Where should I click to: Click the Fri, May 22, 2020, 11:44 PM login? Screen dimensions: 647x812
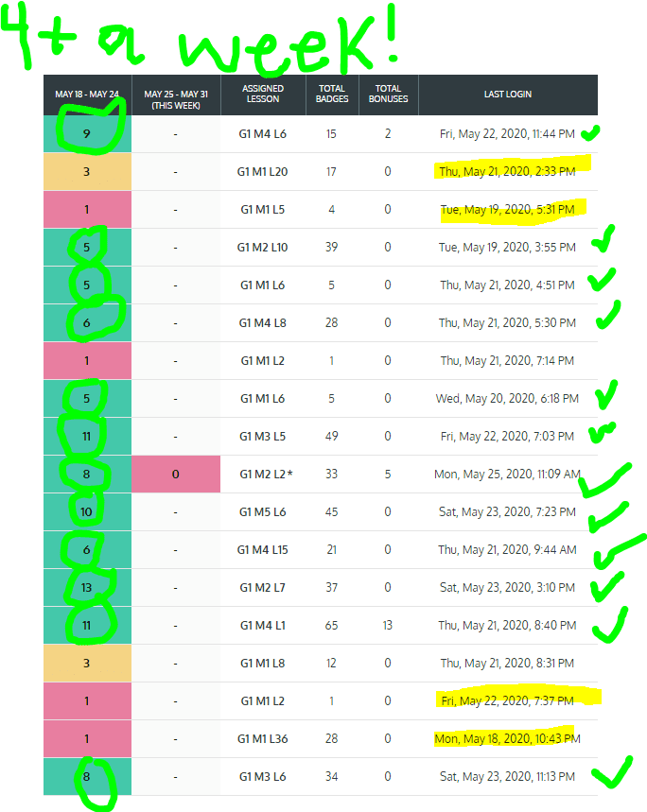pyautogui.click(x=507, y=134)
